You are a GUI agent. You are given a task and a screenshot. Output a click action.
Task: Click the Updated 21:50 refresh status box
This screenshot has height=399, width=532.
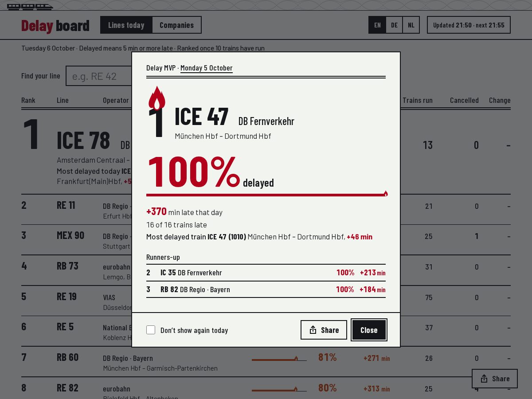tap(469, 25)
